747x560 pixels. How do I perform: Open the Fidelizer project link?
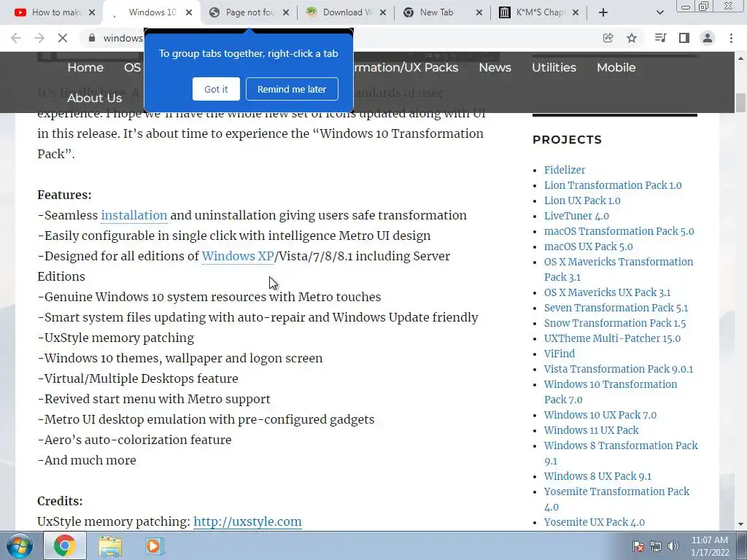click(565, 170)
